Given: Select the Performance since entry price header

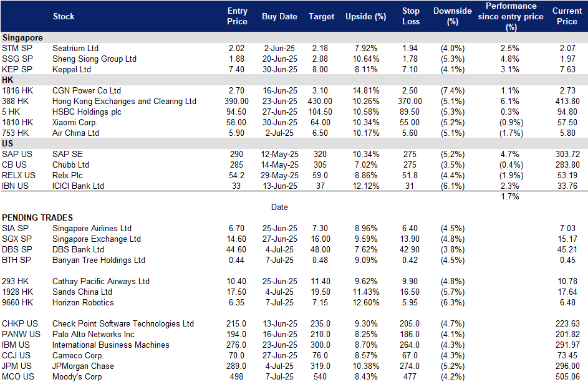Looking at the screenshot, I should coord(511,16).
